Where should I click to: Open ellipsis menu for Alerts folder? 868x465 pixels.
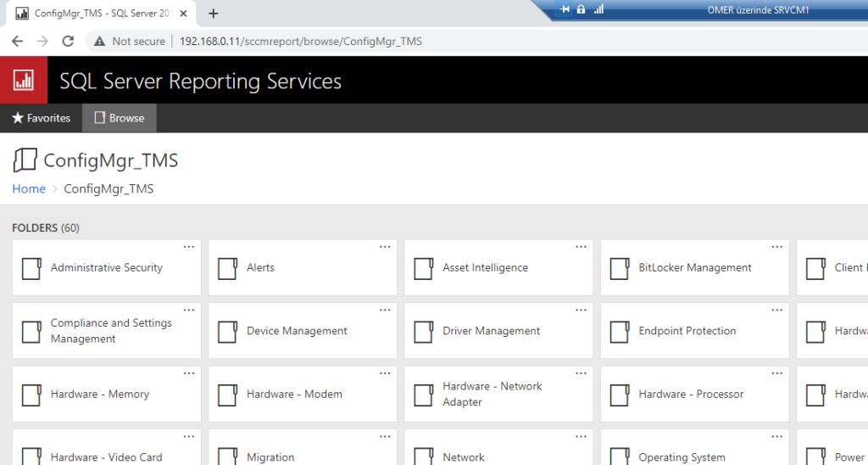[x=385, y=247]
